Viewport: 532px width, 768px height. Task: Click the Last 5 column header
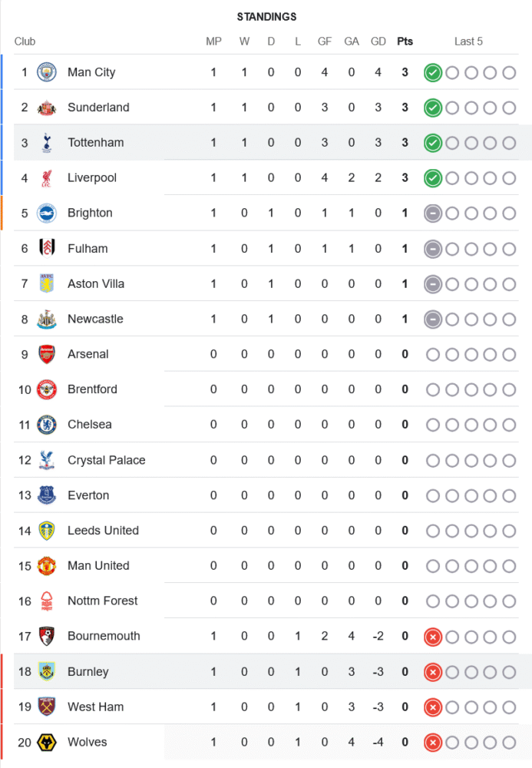click(x=468, y=41)
